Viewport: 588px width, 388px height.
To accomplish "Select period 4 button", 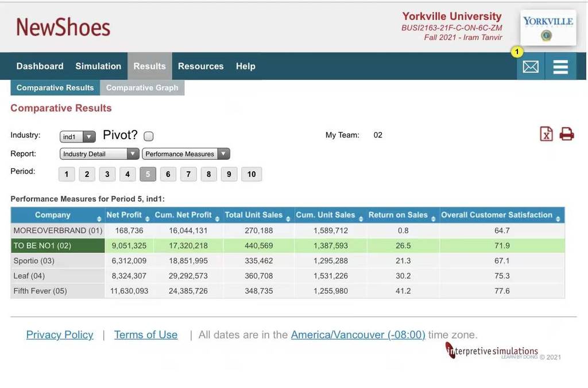I will [x=127, y=174].
